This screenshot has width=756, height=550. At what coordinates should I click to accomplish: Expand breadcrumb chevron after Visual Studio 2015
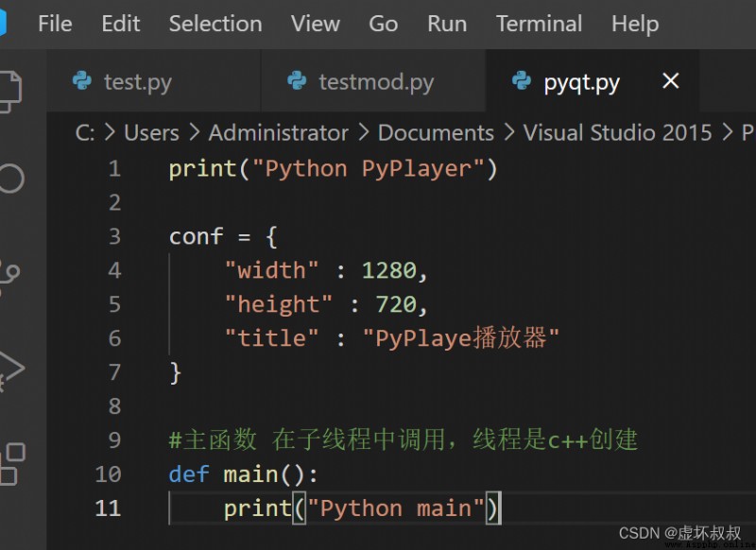(727, 132)
